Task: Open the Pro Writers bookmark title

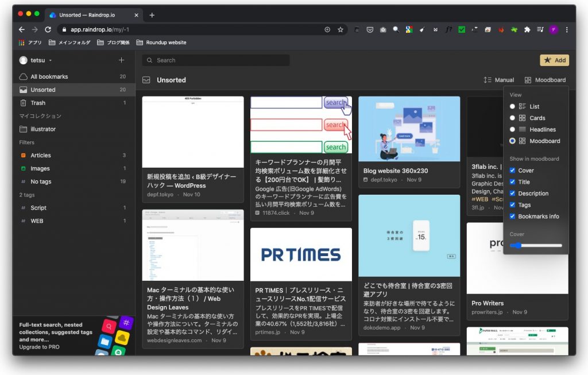Action: click(488, 303)
